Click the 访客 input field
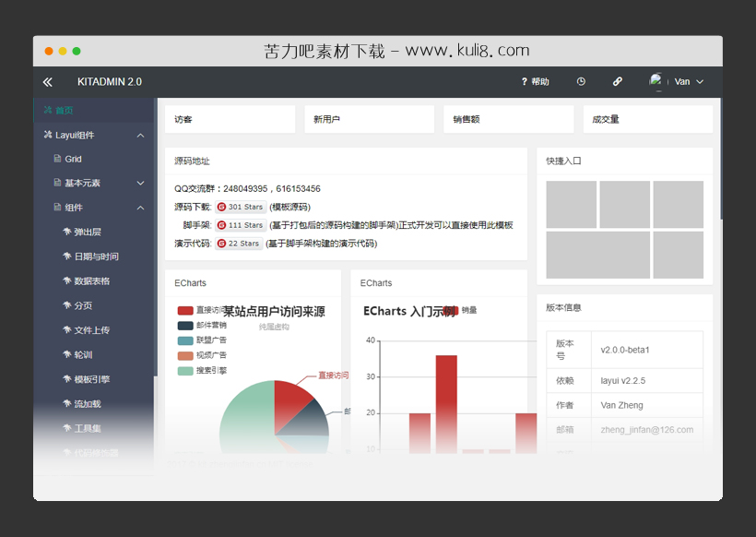 coord(229,119)
